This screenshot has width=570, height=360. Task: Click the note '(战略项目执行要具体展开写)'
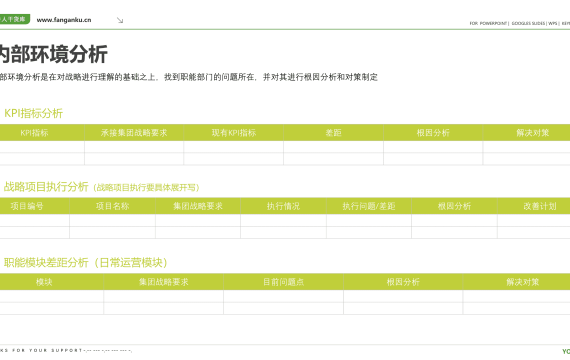coord(146,188)
